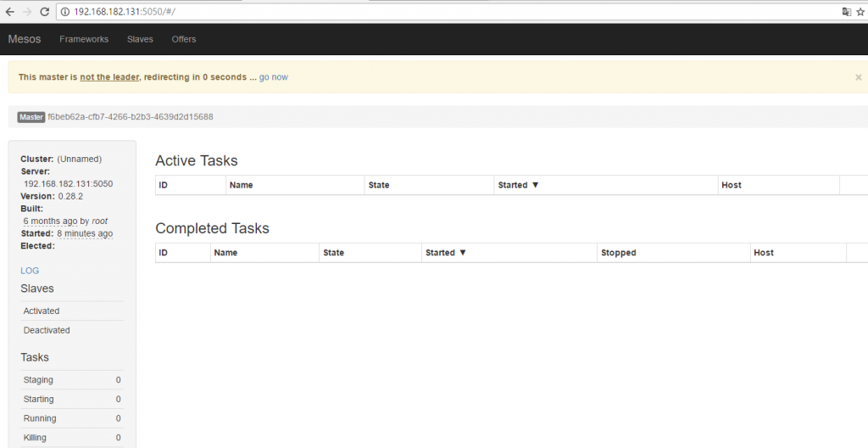Image resolution: width=868 pixels, height=448 pixels.
Task: Bookmark page with star icon
Action: coord(860,12)
